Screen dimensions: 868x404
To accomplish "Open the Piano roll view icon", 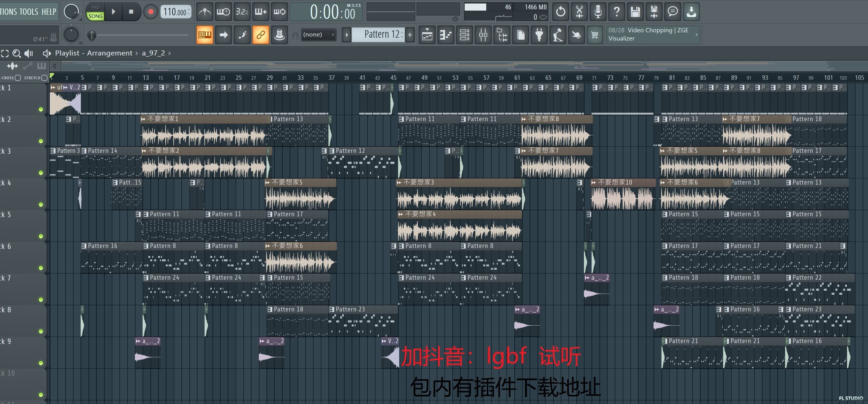I will [x=446, y=34].
